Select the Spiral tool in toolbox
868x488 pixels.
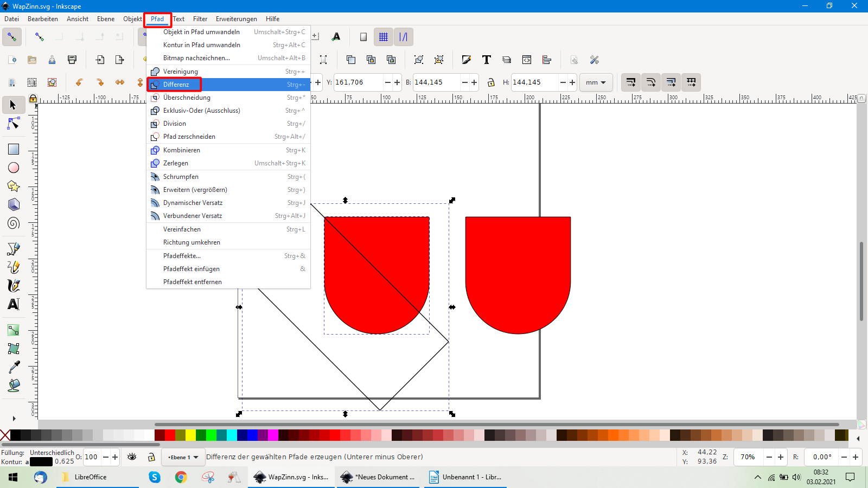(x=14, y=223)
